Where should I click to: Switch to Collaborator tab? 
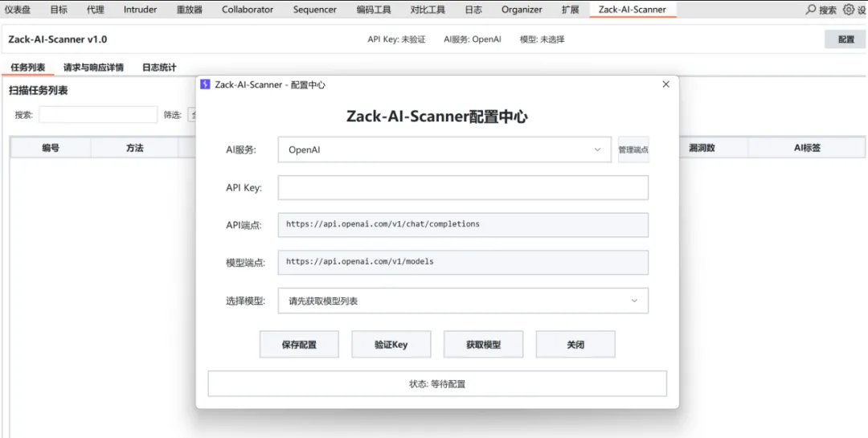[x=248, y=10]
